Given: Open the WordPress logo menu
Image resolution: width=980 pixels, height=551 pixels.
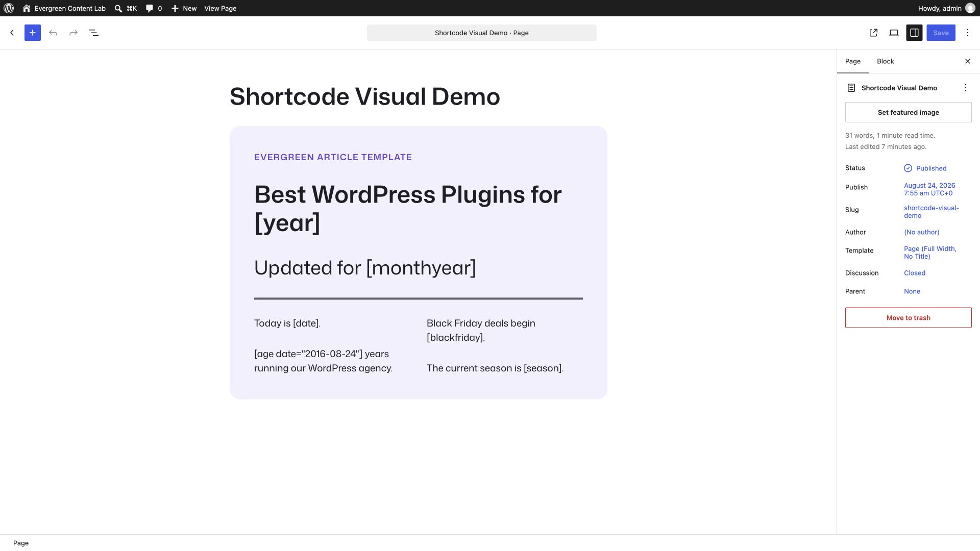Looking at the screenshot, I should point(9,8).
